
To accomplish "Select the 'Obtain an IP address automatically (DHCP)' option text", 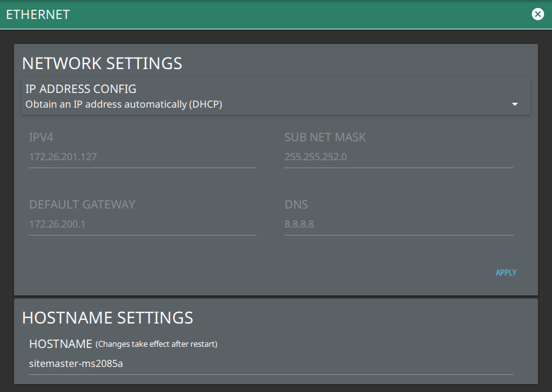I will point(123,105).
